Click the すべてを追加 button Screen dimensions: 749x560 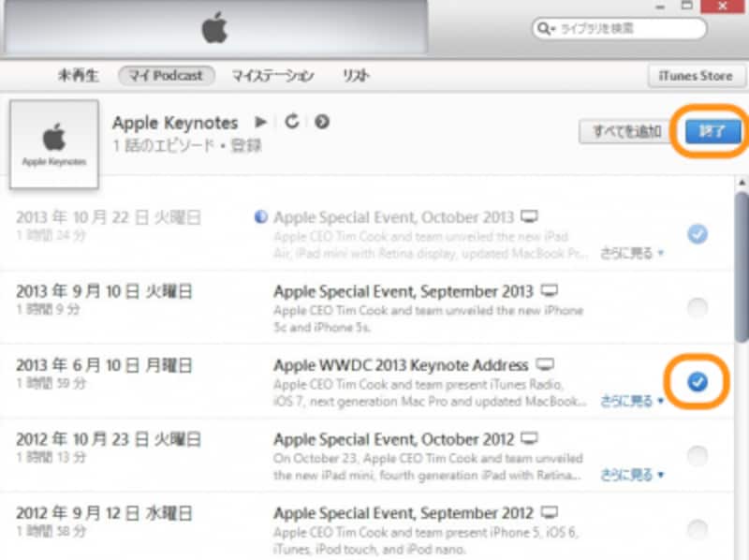(625, 131)
